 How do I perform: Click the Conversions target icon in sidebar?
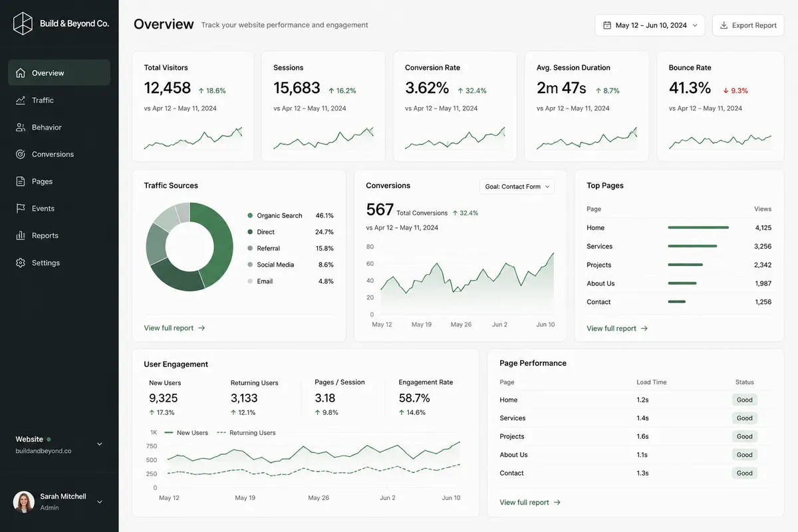click(21, 154)
